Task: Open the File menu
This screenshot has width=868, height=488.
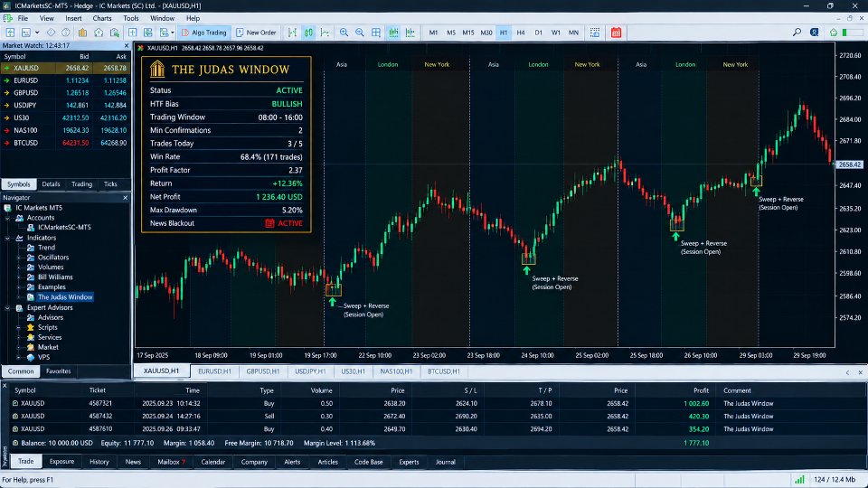Action: [x=23, y=18]
